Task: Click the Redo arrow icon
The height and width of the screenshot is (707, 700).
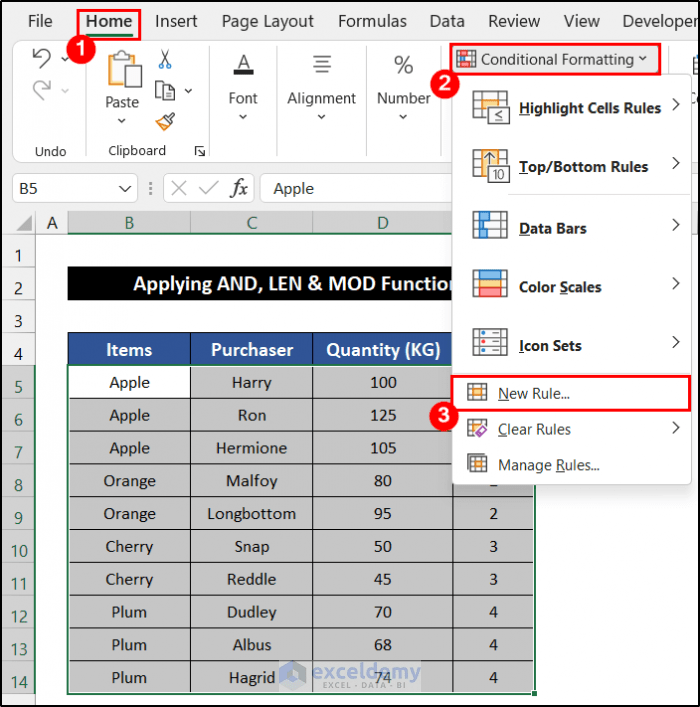Action: pos(42,90)
